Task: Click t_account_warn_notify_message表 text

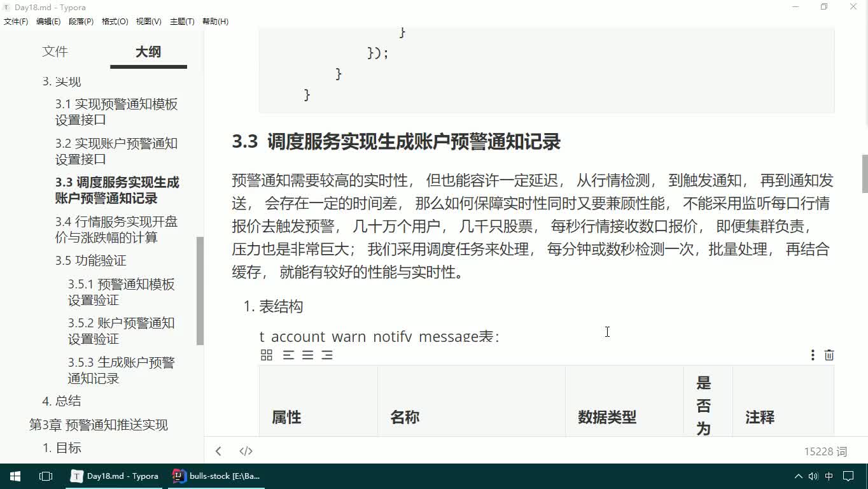Action: pyautogui.click(x=379, y=336)
